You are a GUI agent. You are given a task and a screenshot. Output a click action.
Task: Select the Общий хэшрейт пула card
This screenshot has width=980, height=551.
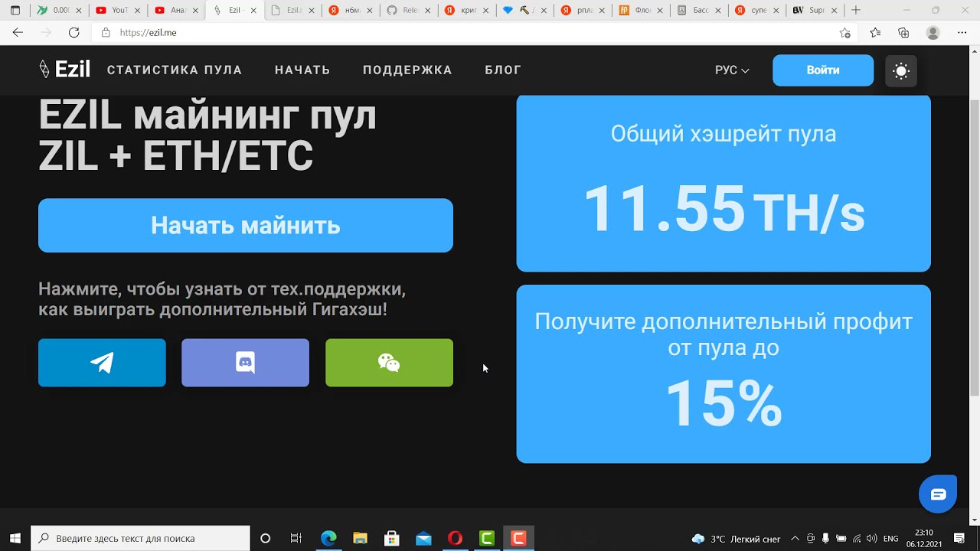tap(724, 183)
